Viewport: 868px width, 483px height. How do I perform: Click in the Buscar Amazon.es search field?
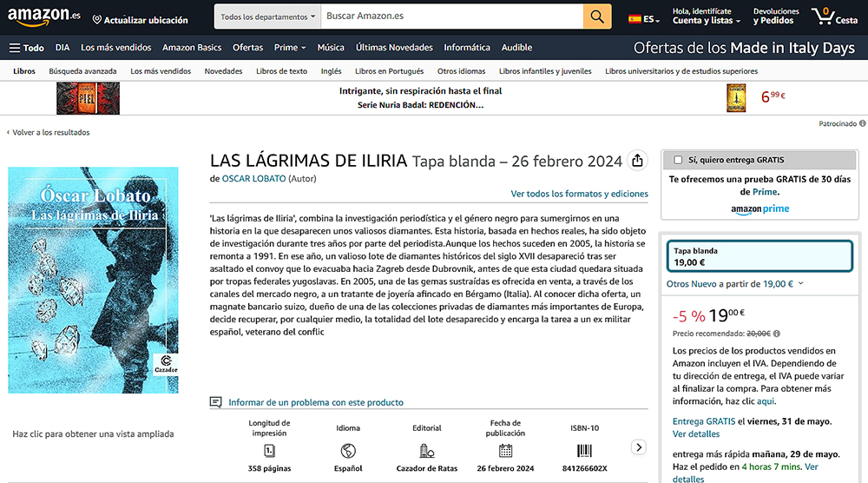point(451,17)
